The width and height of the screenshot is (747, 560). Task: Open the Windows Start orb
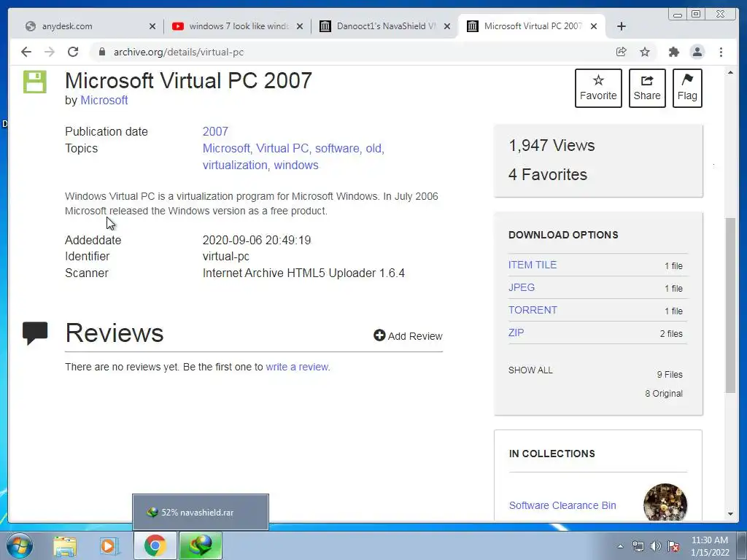point(19,545)
